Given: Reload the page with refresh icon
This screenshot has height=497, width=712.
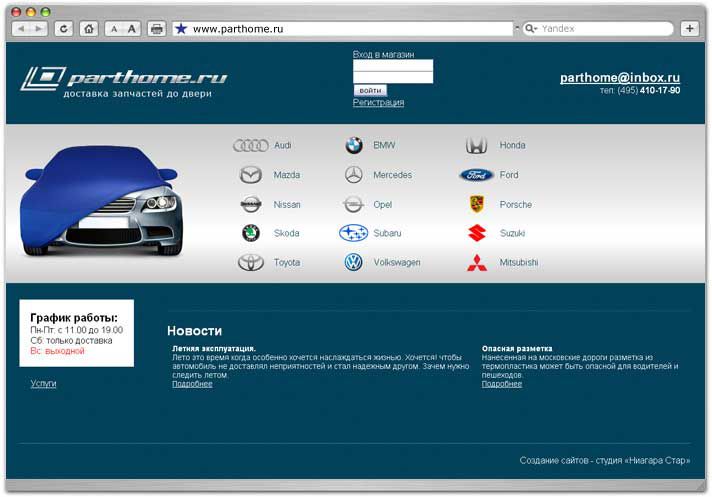Looking at the screenshot, I should (64, 29).
